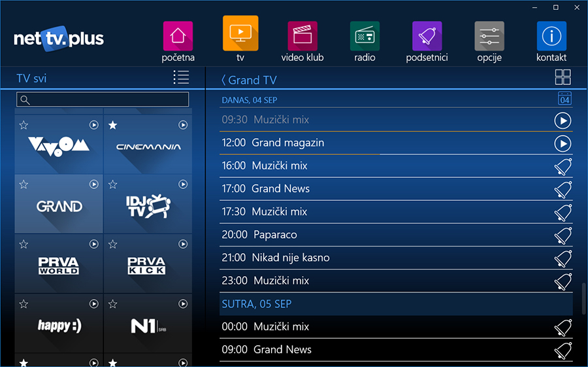Set reminder for 09:00 Grand News tomorrow
Image resolution: width=588 pixels, height=367 pixels.
pyautogui.click(x=563, y=350)
